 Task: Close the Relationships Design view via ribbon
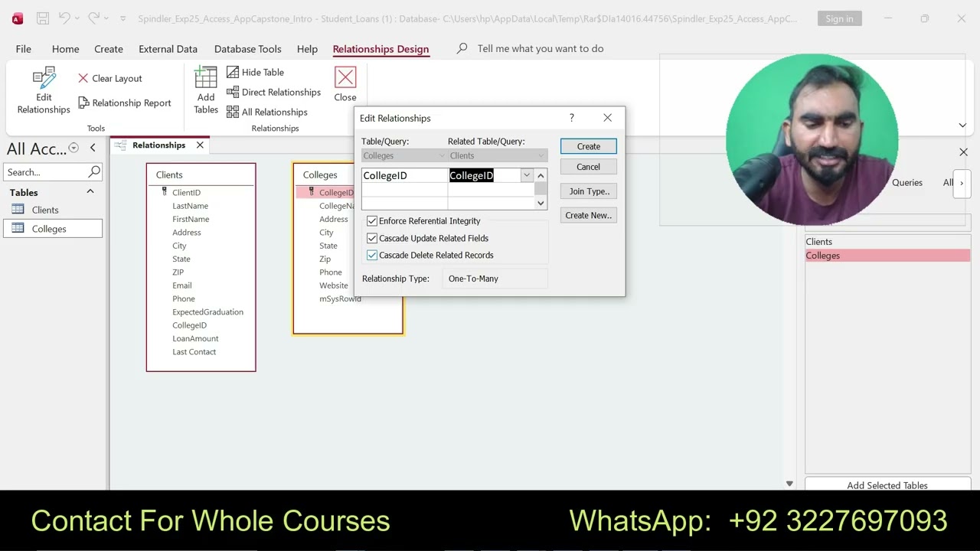pyautogui.click(x=345, y=84)
